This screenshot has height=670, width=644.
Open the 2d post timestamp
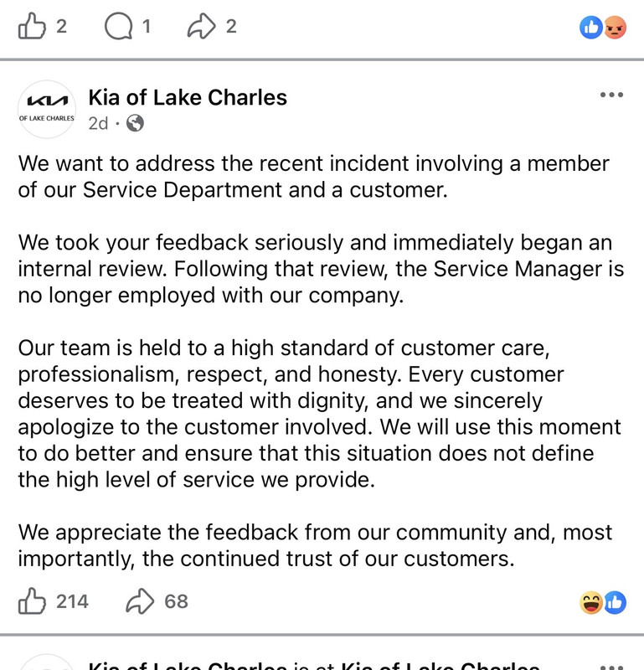pos(98,123)
